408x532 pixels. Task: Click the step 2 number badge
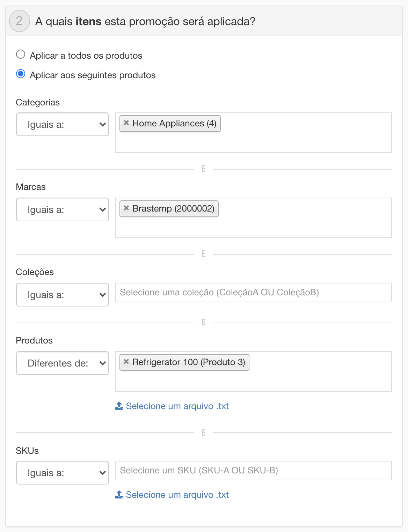pos(19,21)
